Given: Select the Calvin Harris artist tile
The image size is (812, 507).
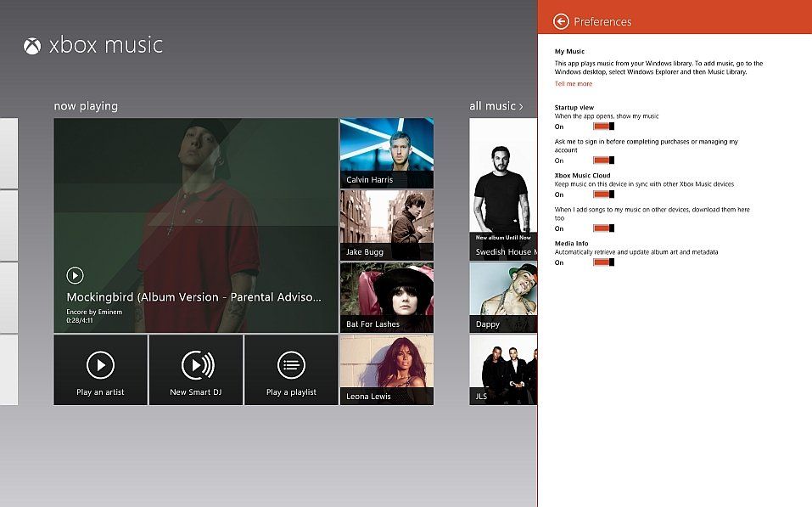Looking at the screenshot, I should pyautogui.click(x=386, y=151).
